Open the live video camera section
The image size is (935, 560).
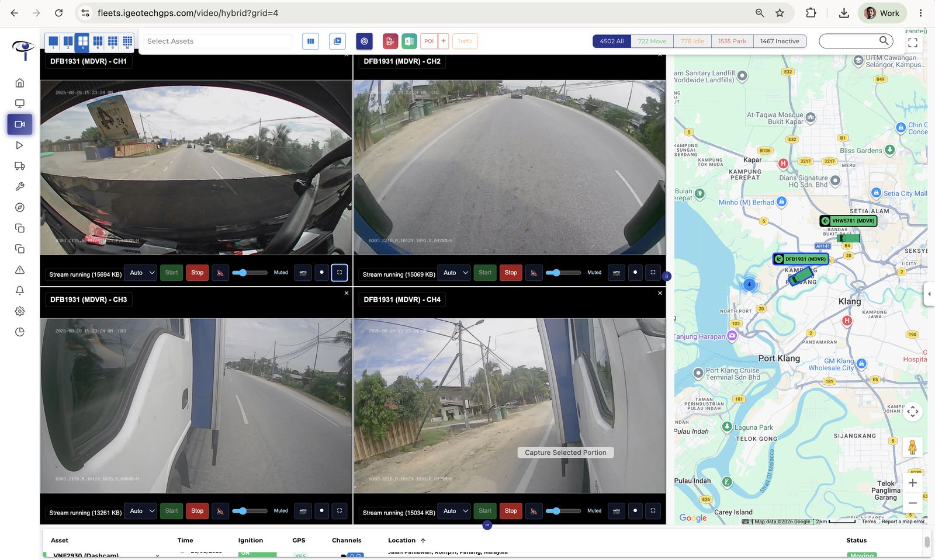pyautogui.click(x=20, y=124)
